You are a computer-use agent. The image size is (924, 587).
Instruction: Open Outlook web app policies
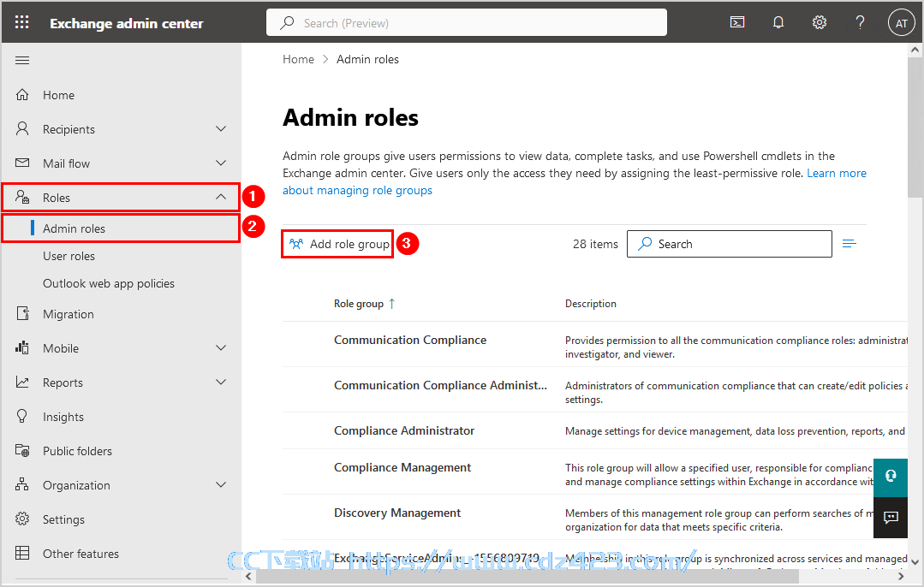point(109,283)
